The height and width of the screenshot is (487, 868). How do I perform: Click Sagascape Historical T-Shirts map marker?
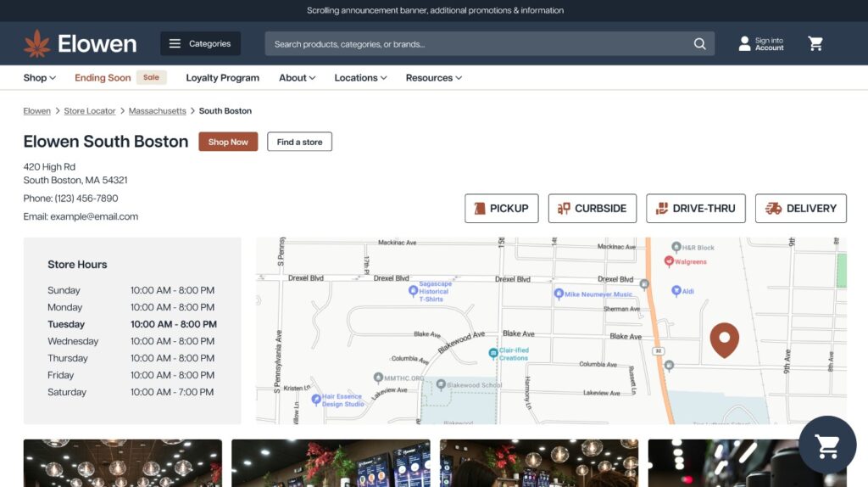click(x=413, y=291)
